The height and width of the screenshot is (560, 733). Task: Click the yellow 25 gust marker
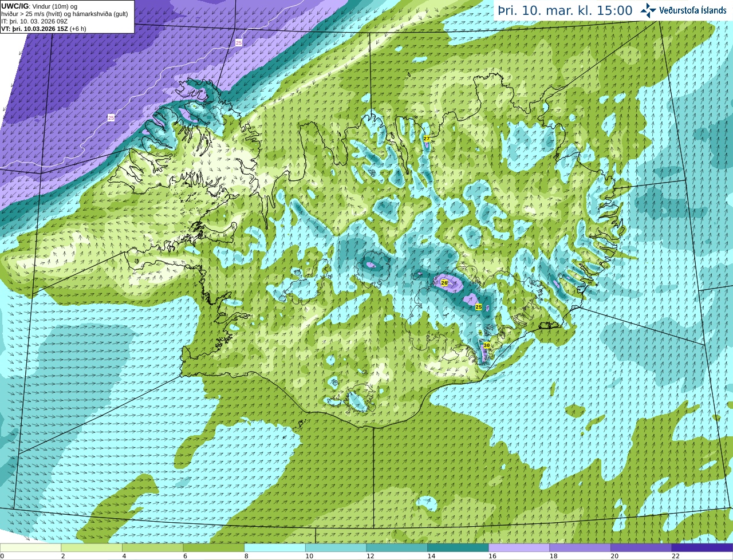pyautogui.click(x=479, y=307)
